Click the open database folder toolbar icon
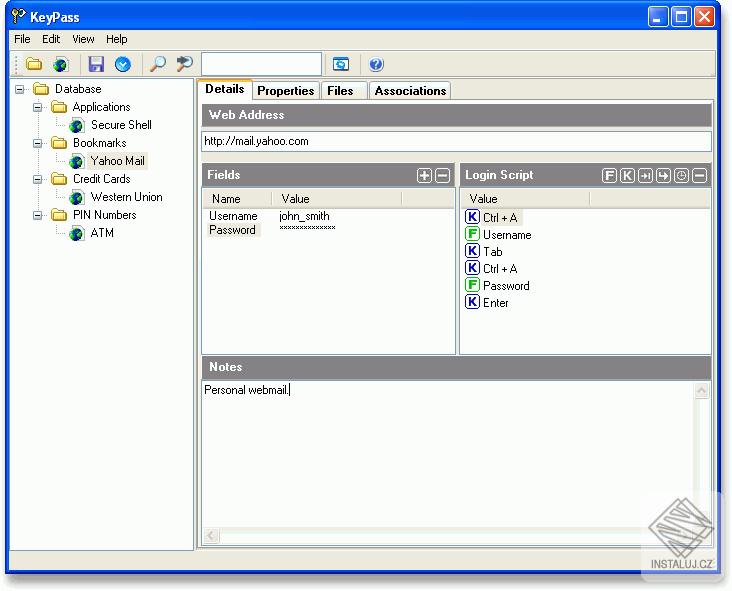This screenshot has height=591, width=732. [34, 65]
